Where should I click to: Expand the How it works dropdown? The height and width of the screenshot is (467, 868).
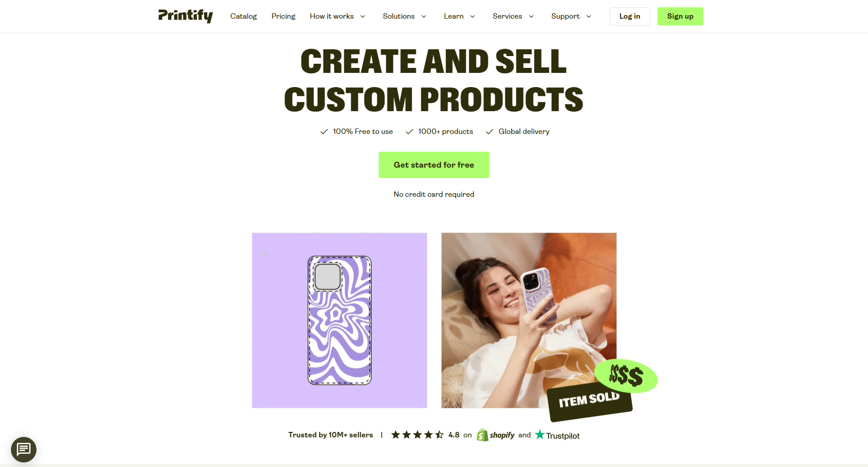tap(338, 16)
